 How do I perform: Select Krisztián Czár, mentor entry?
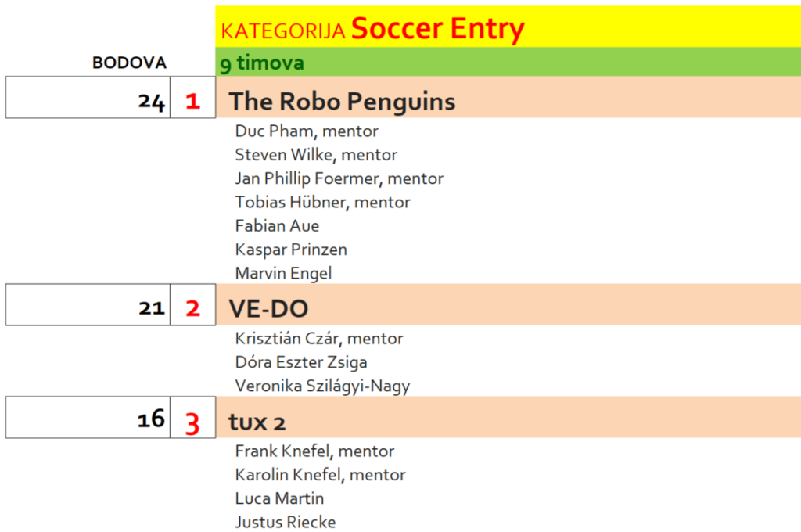click(319, 339)
